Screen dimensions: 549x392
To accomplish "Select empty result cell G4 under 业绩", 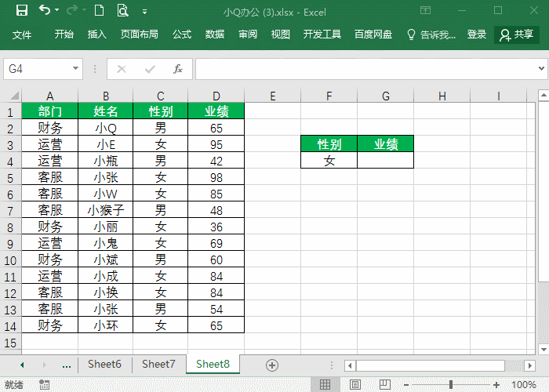I will 386,160.
